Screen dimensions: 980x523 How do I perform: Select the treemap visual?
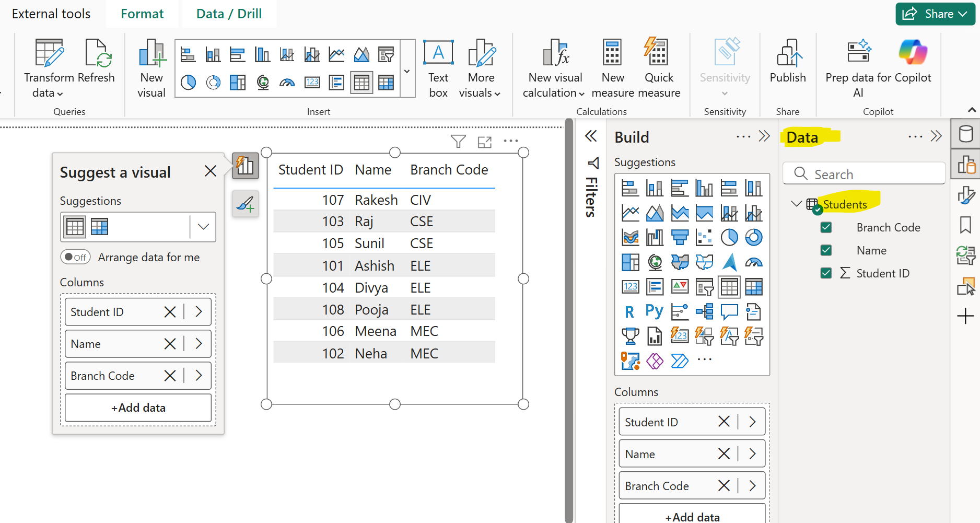630,262
